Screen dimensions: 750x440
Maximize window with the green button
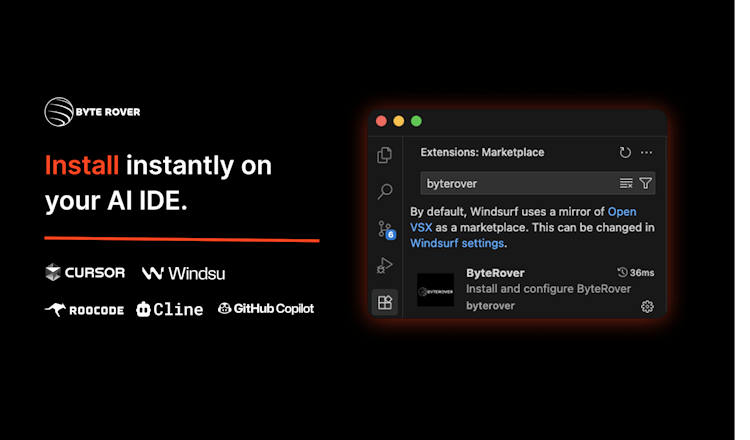(x=416, y=121)
